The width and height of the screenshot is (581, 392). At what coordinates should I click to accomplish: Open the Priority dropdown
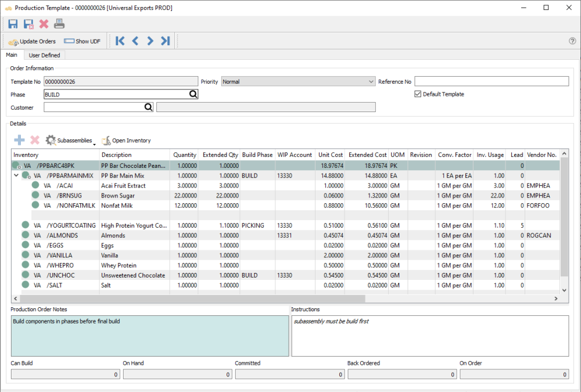tap(371, 82)
